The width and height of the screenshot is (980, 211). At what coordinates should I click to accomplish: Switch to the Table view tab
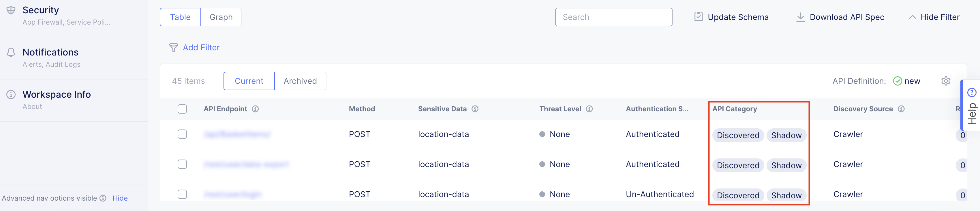180,17
